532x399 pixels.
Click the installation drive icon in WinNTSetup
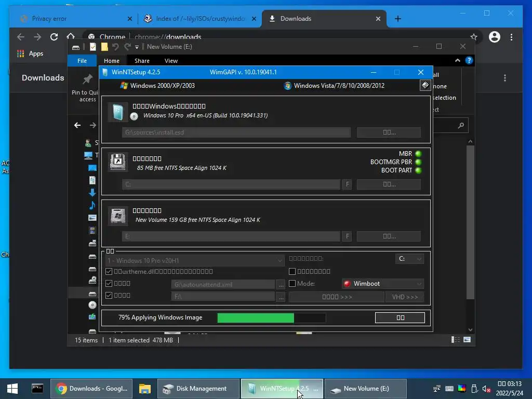point(118,216)
